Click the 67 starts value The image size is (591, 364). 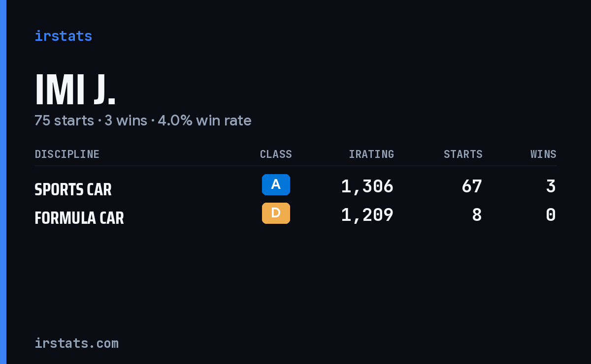472,186
